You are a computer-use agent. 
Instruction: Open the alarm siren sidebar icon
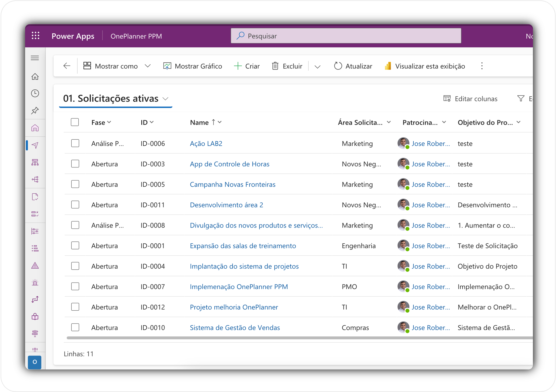(35, 283)
